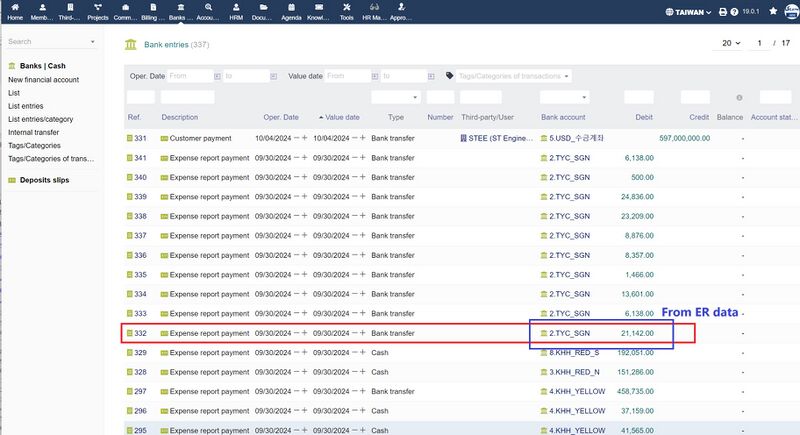The height and width of the screenshot is (435, 800).
Task: Open the rows-per-page dropdown showing 20
Action: click(x=727, y=44)
